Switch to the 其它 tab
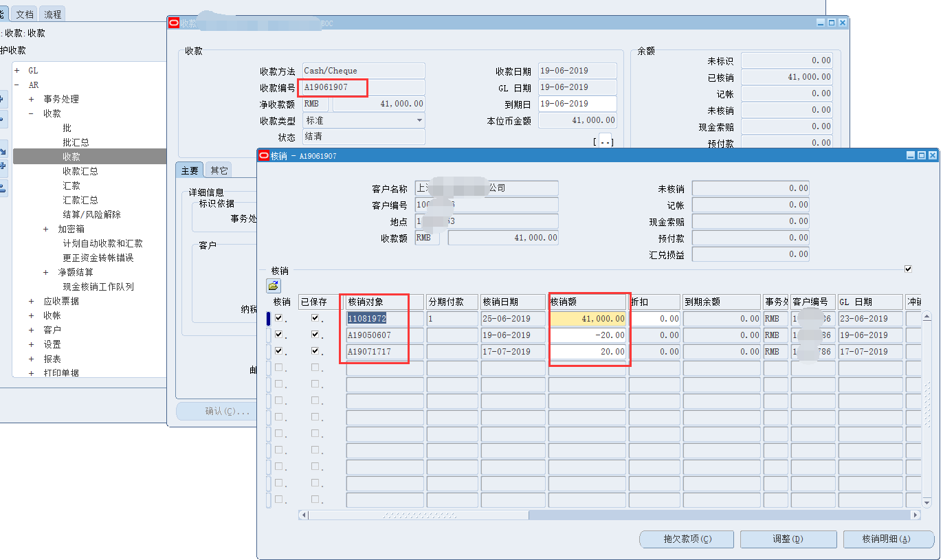This screenshot has height=560, width=943. (x=219, y=170)
